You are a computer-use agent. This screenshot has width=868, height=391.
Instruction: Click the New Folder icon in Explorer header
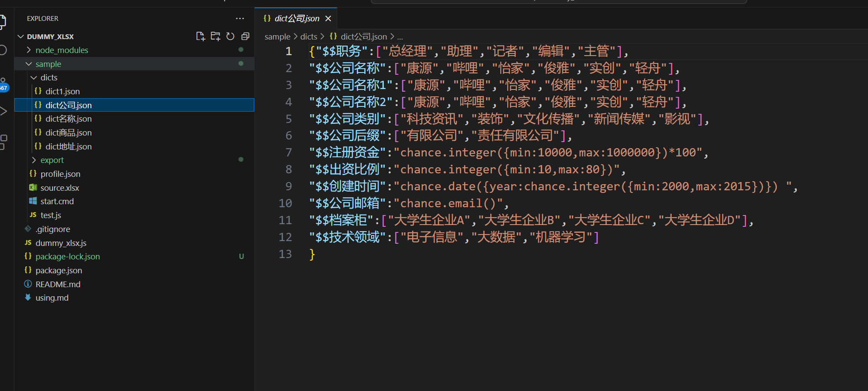click(x=216, y=36)
